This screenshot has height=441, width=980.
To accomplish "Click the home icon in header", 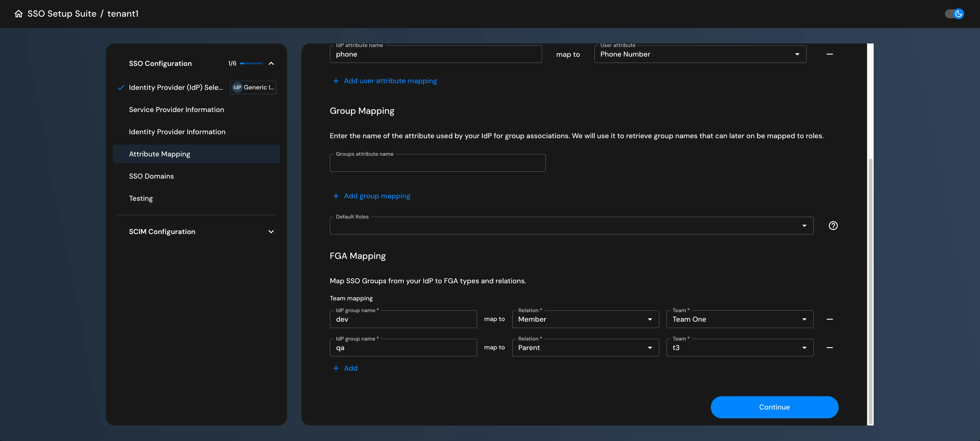I will (19, 14).
